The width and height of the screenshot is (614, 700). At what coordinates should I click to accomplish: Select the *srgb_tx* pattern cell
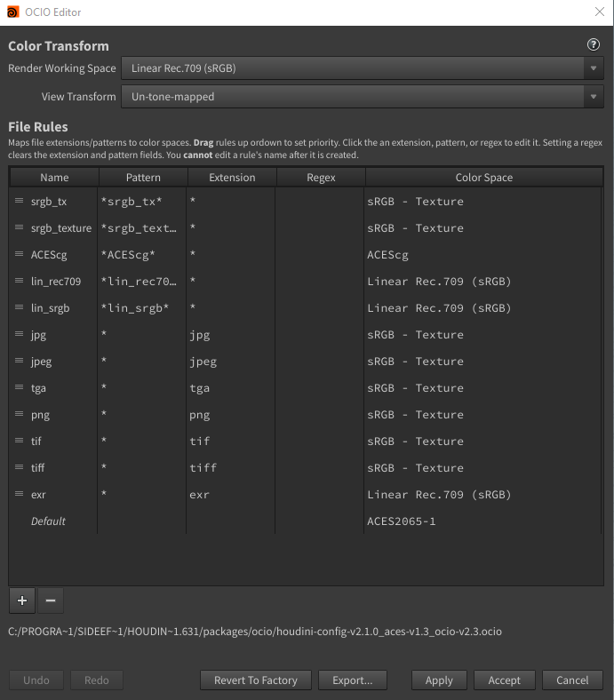point(141,202)
